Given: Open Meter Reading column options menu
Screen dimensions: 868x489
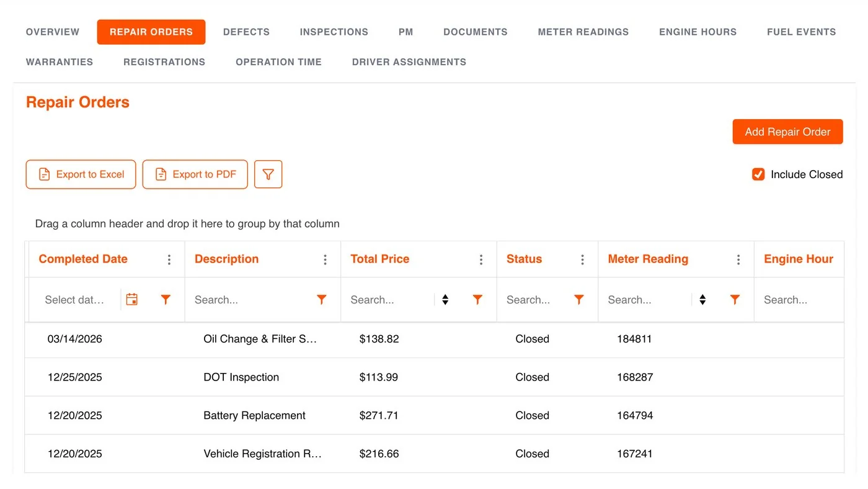Looking at the screenshot, I should 738,259.
